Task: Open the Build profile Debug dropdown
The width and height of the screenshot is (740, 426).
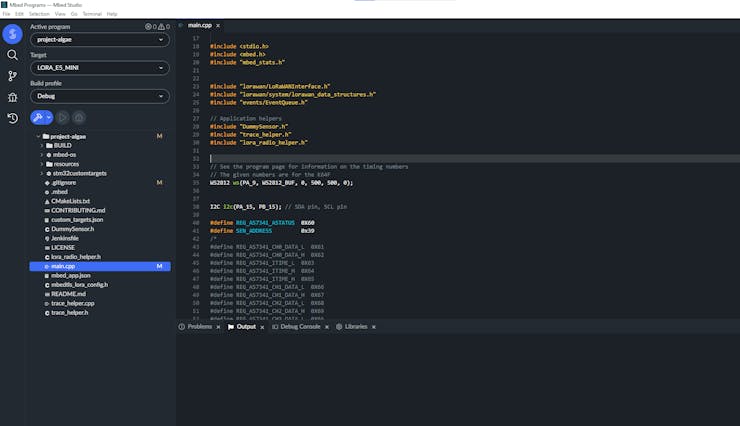Action: tap(99, 96)
